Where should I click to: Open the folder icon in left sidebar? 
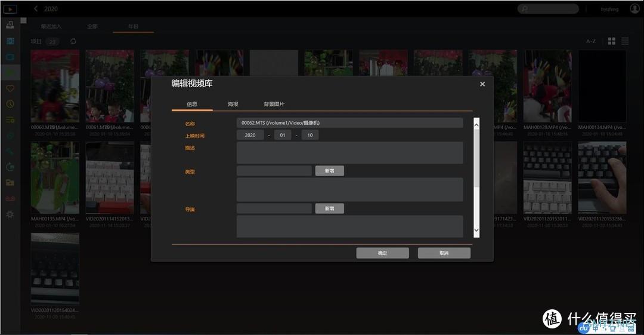click(x=10, y=183)
